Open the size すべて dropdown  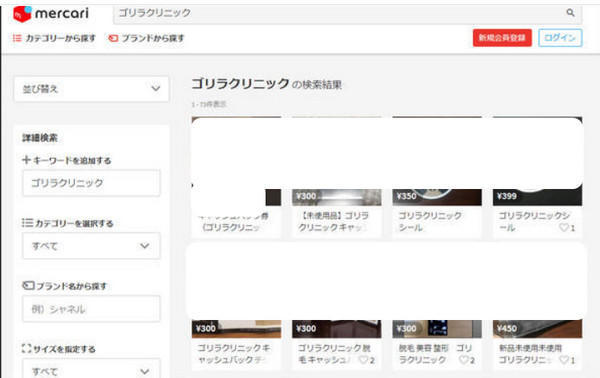[x=91, y=370]
